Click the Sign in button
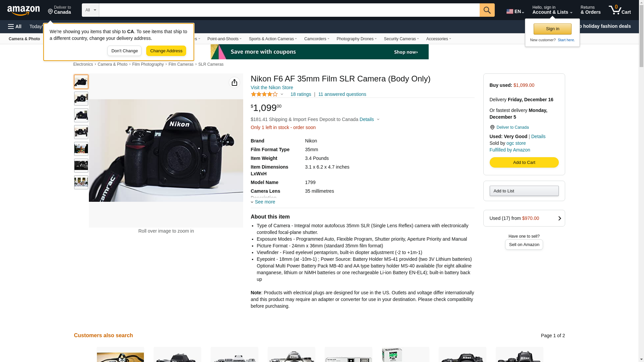644x362 pixels. tap(552, 29)
